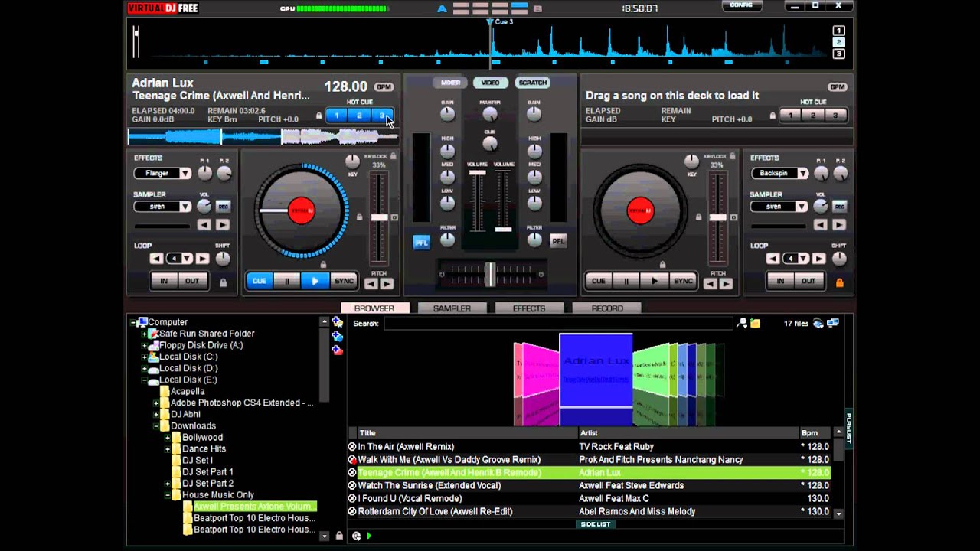Set loop IN on left deck
This screenshot has width=980, height=551.
point(164,281)
